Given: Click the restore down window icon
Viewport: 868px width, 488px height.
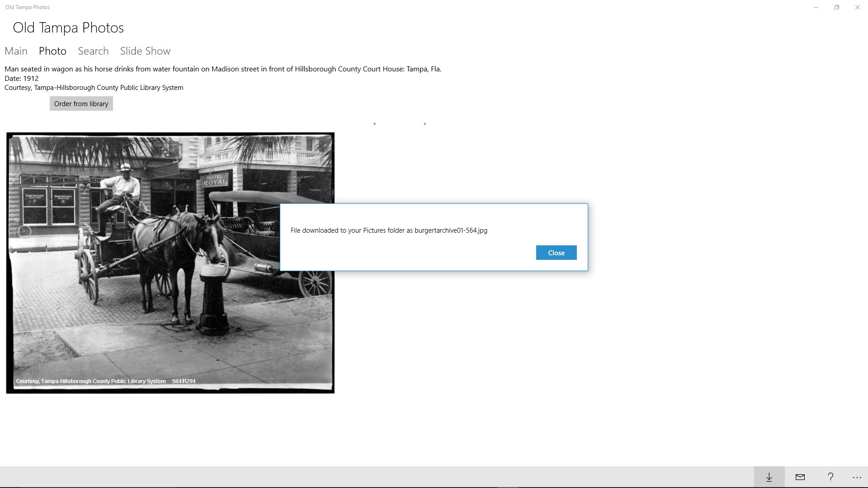Looking at the screenshot, I should [837, 7].
